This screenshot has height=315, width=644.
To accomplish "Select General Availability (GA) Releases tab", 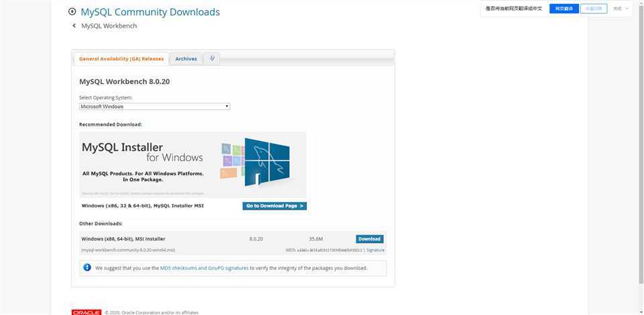I will point(121,59).
